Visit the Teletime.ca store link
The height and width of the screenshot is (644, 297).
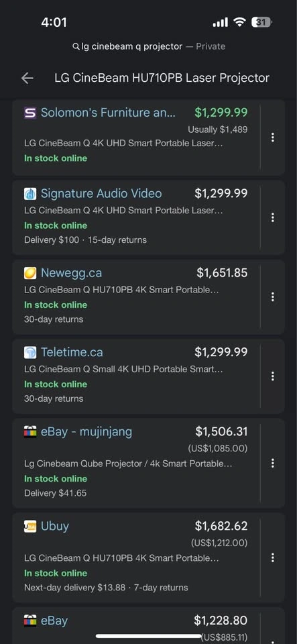[x=72, y=352]
